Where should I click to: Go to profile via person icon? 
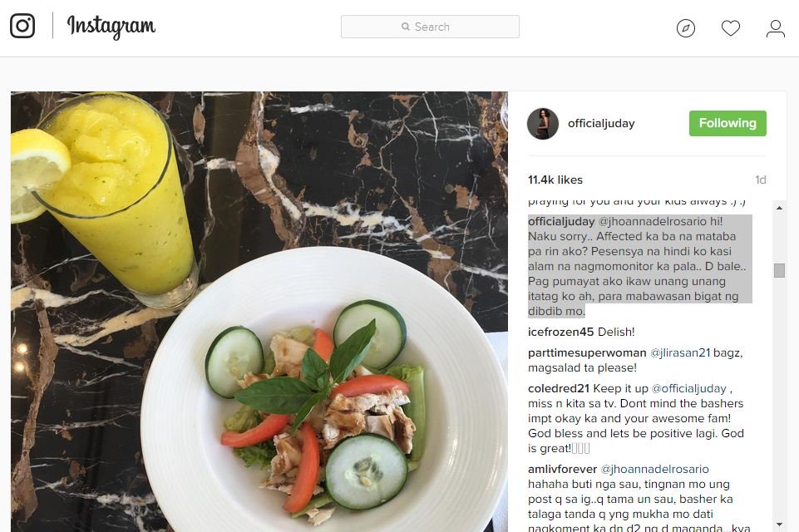(x=775, y=28)
